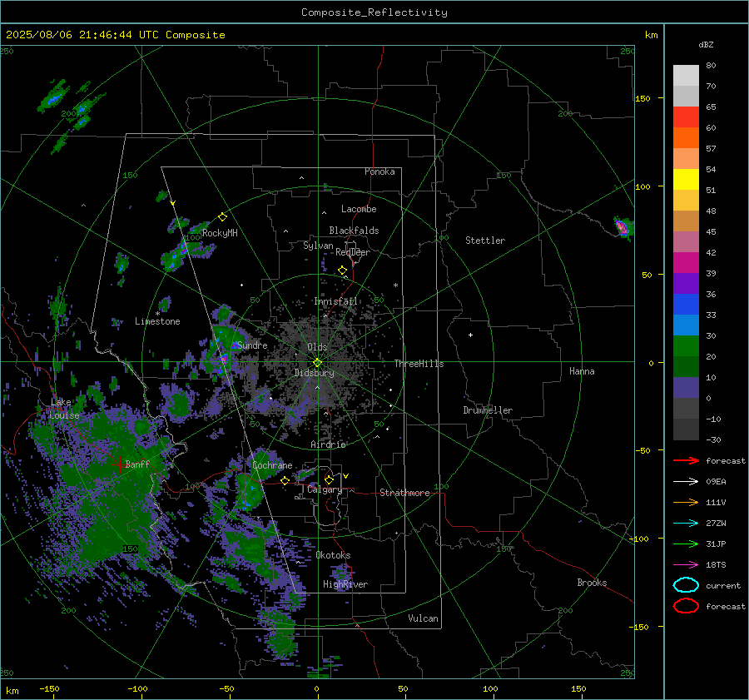Click the magenta storm core left of Sundre
The width and height of the screenshot is (749, 700).
[223, 359]
